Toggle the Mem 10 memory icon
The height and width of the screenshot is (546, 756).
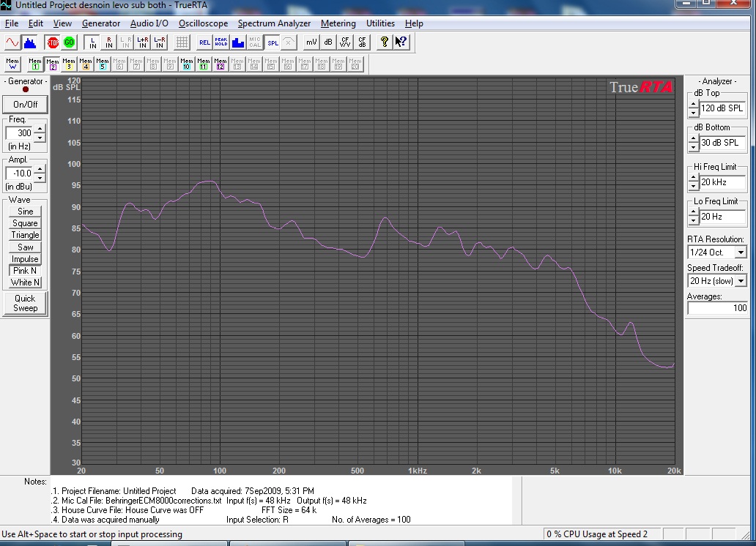[x=187, y=64]
